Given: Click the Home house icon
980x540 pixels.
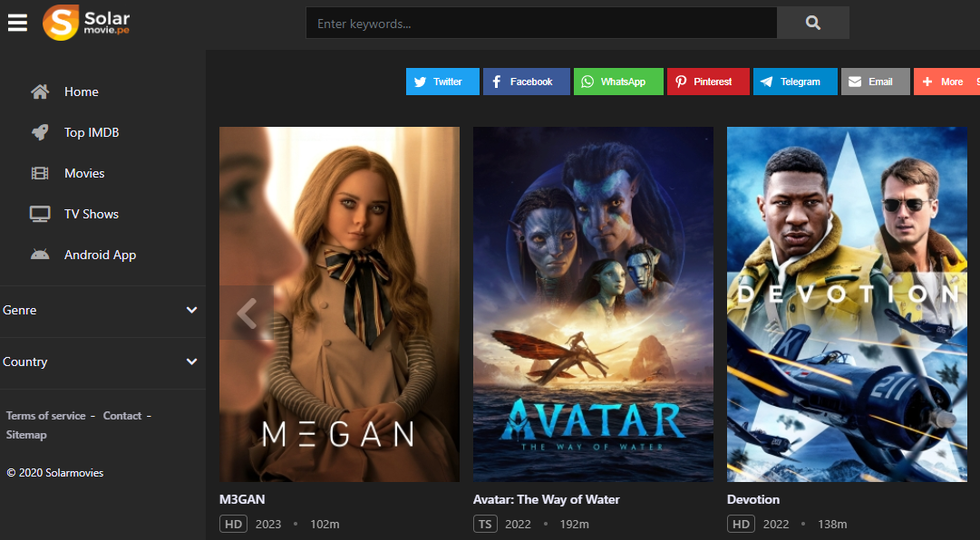Looking at the screenshot, I should pyautogui.click(x=40, y=92).
